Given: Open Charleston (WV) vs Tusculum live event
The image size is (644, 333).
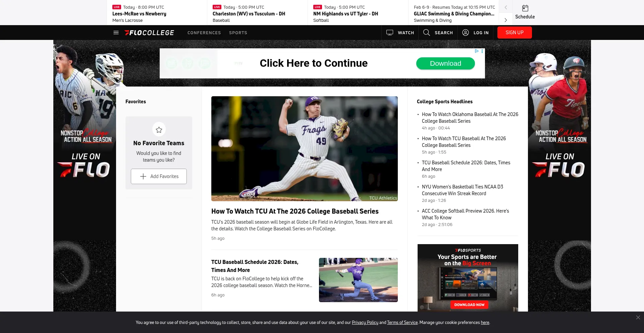Looking at the screenshot, I should (x=257, y=13).
